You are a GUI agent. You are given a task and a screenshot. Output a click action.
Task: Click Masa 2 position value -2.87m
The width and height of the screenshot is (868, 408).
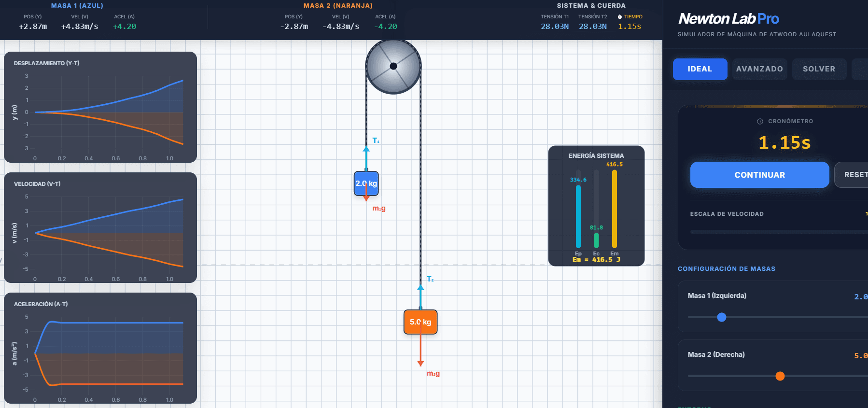tap(294, 27)
